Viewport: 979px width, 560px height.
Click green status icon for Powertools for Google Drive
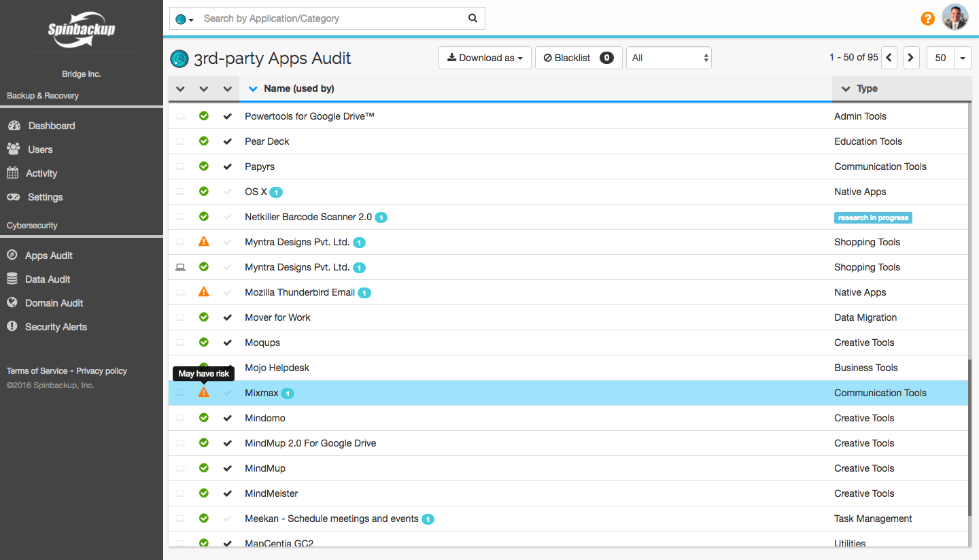204,116
